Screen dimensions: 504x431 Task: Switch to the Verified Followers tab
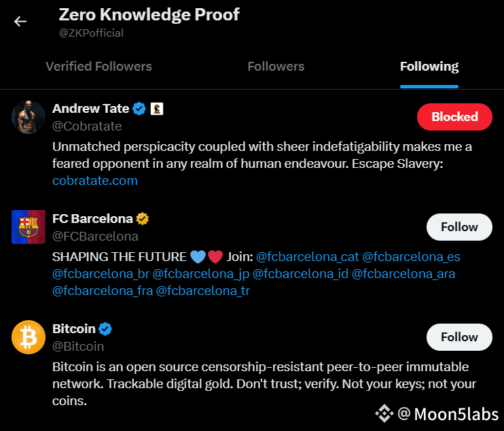[98, 67]
